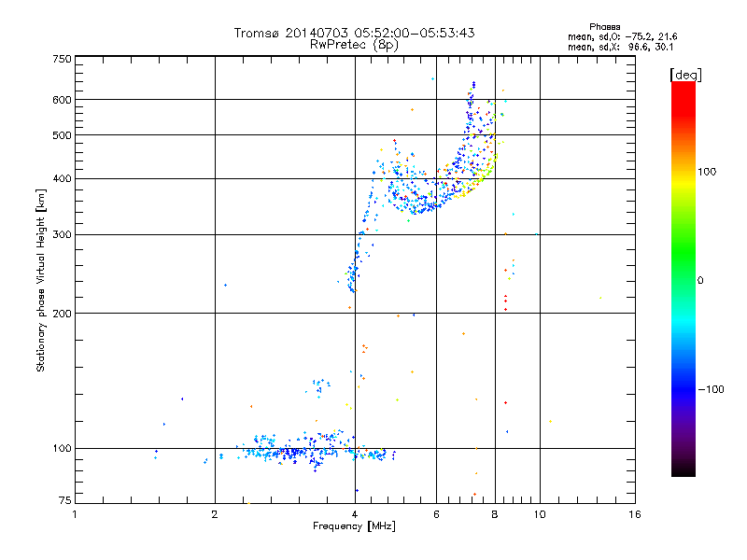Click the plot title 'Tromsø 20140703 05:52:00-05:53:43'
The width and height of the screenshot is (747, 560).
click(x=354, y=33)
